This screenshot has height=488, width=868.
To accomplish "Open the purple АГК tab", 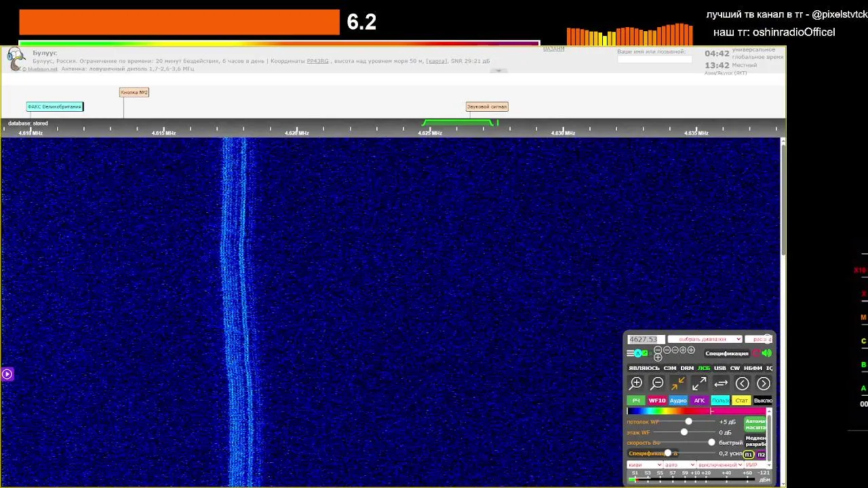I will click(x=699, y=401).
